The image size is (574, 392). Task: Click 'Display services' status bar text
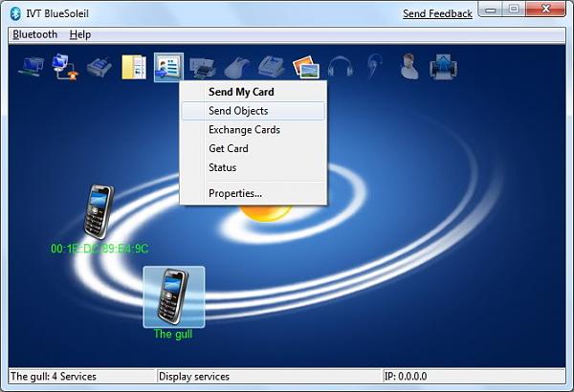(x=194, y=377)
